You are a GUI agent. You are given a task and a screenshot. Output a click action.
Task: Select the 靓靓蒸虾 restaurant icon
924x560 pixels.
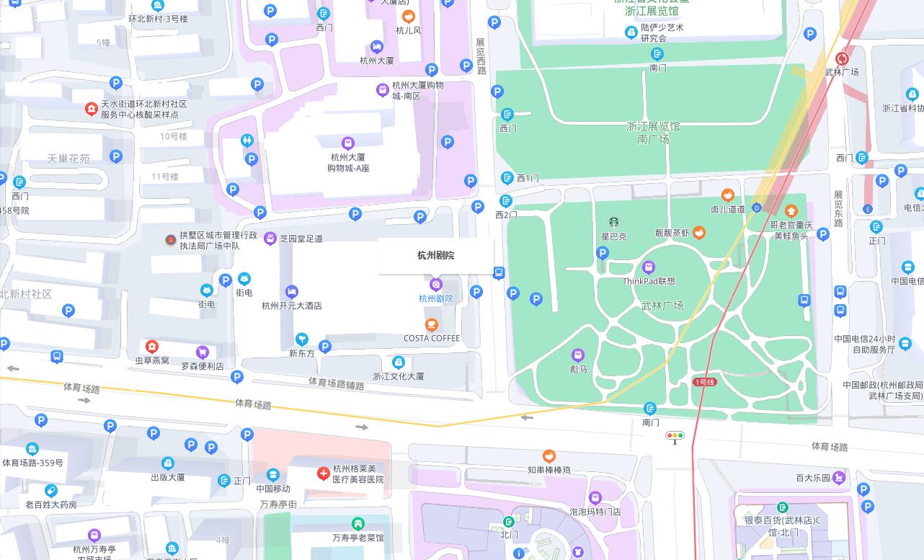click(698, 232)
